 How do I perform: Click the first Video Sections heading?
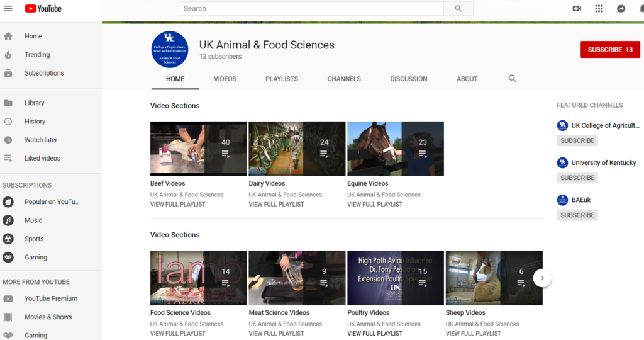coord(175,106)
